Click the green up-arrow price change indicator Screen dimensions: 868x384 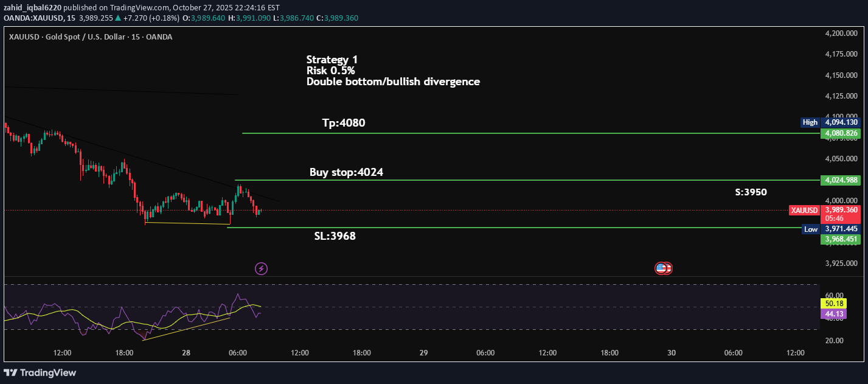118,18
